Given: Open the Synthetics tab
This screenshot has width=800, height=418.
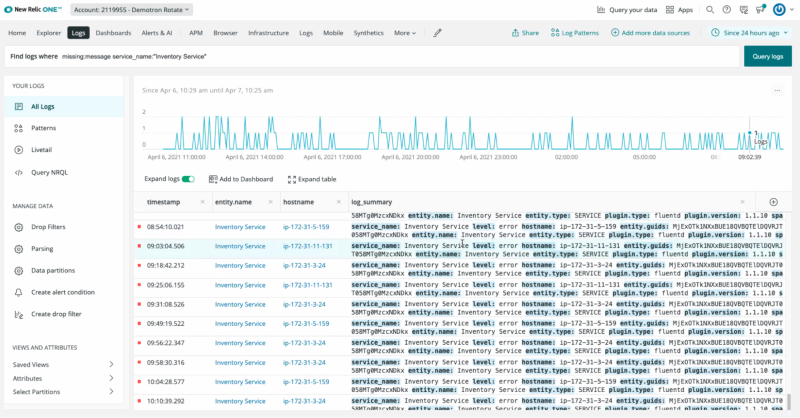Looking at the screenshot, I should coord(368,33).
